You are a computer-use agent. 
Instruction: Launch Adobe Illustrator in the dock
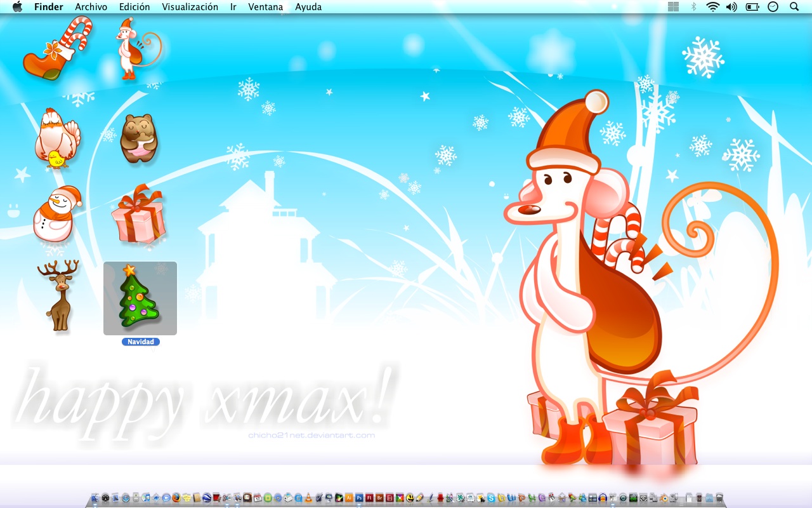349,499
